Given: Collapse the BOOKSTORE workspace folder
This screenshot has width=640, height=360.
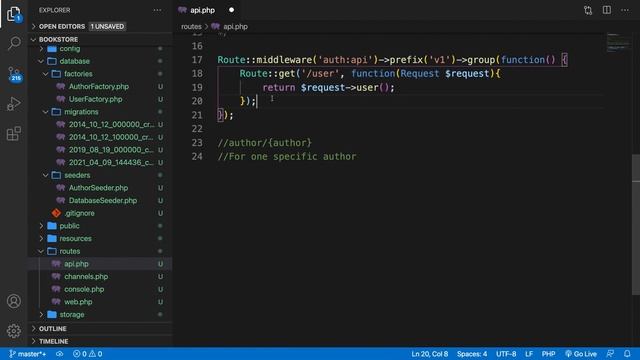Looking at the screenshot, I should (100, 40).
